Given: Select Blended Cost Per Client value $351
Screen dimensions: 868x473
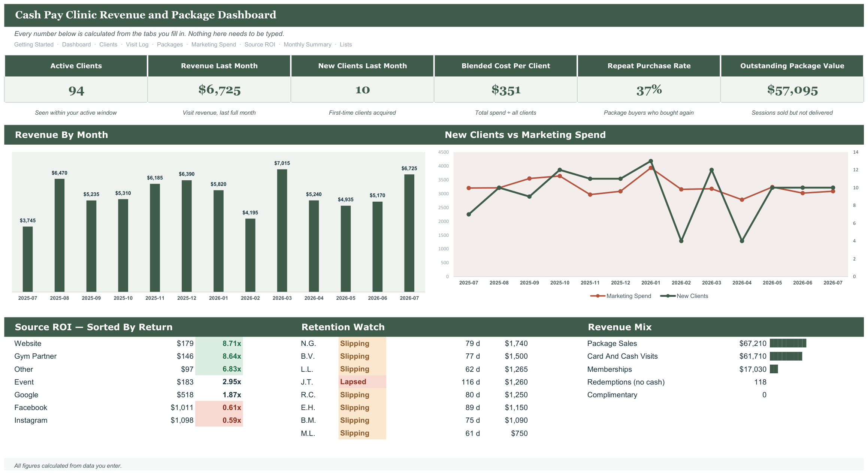Looking at the screenshot, I should tap(506, 90).
